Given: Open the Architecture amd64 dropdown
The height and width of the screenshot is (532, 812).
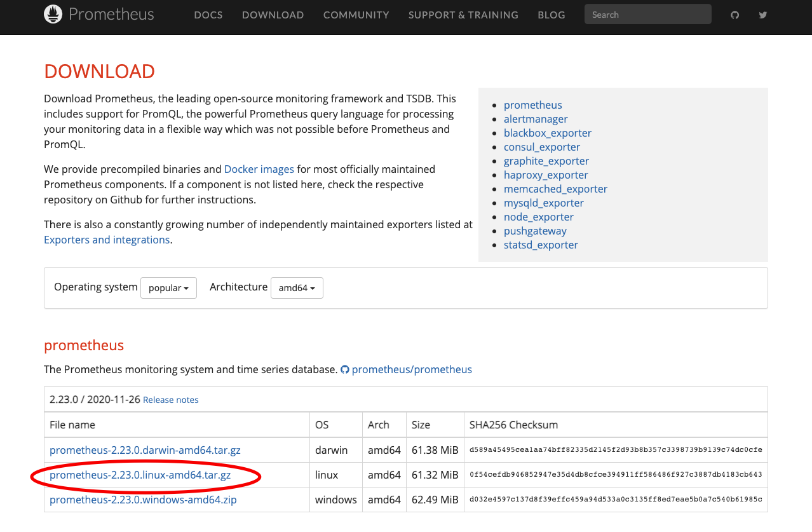Looking at the screenshot, I should (297, 288).
